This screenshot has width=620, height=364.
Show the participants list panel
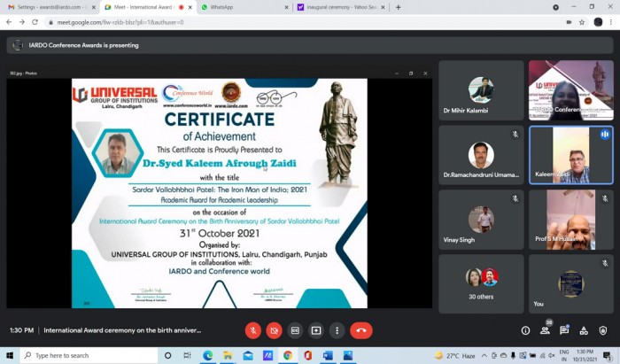[545, 330]
